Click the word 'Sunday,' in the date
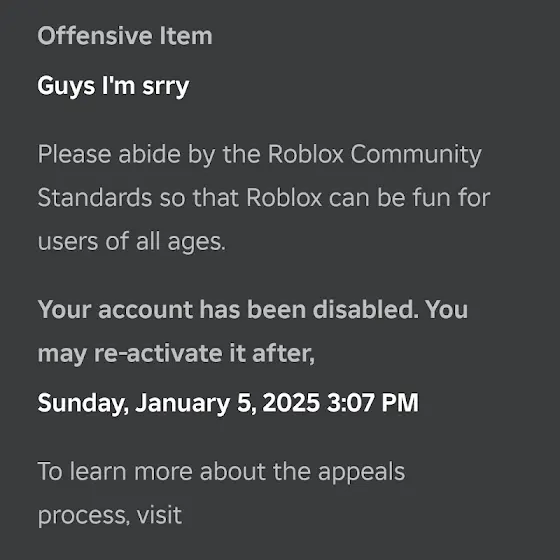 coord(83,404)
